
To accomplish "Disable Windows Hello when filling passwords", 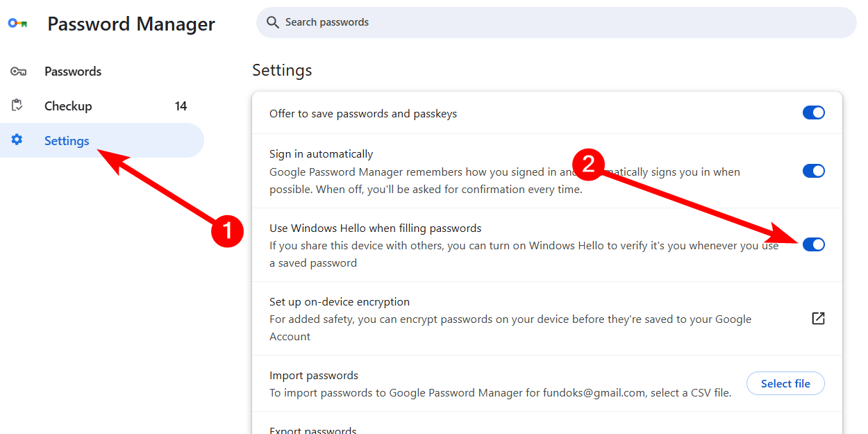I will pos(813,244).
